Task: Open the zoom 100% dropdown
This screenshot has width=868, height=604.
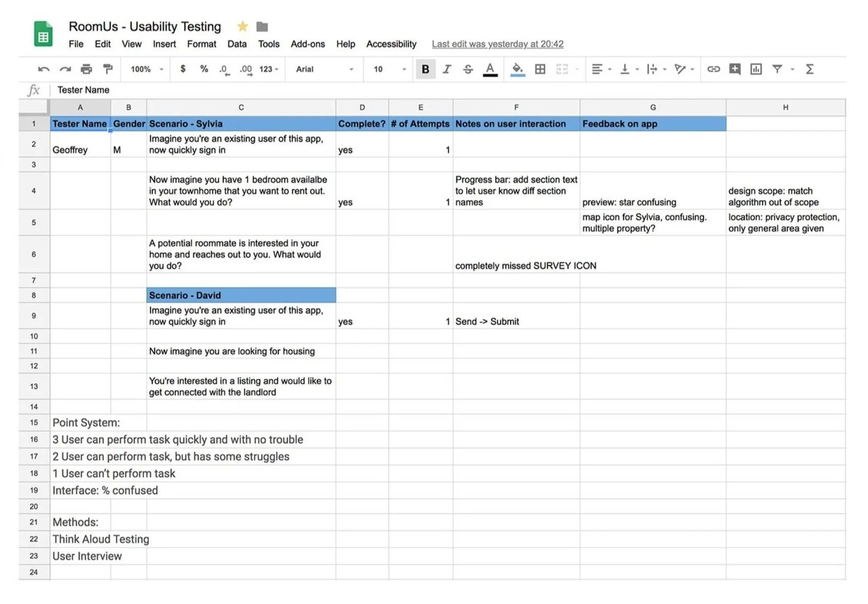Action: 146,69
